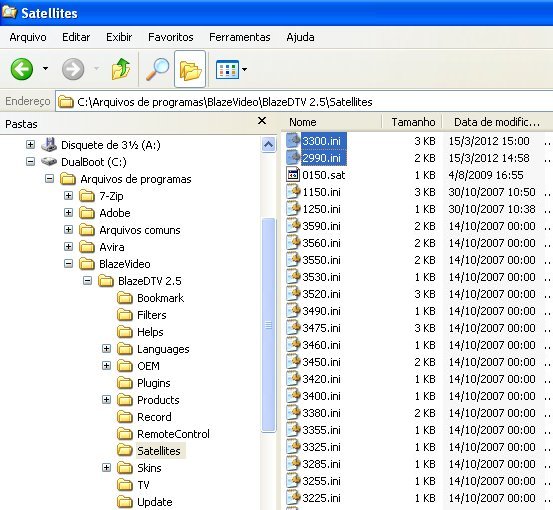The width and height of the screenshot is (553, 510).
Task: Click the Up one folder icon
Action: [x=121, y=69]
